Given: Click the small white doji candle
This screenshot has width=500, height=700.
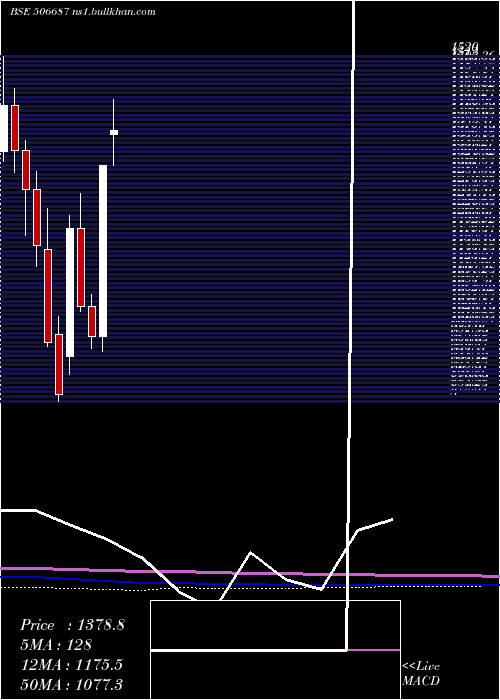Looking at the screenshot, I should [114, 133].
